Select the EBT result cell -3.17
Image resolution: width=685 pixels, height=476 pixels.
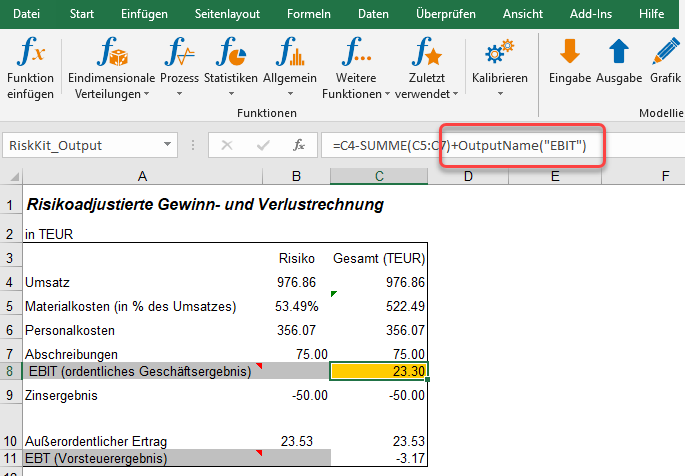379,458
